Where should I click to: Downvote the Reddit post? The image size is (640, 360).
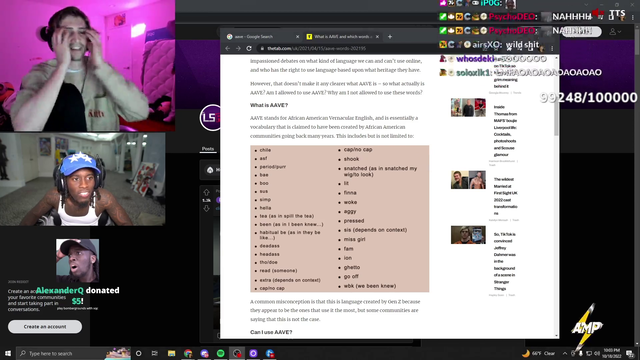pos(207,209)
